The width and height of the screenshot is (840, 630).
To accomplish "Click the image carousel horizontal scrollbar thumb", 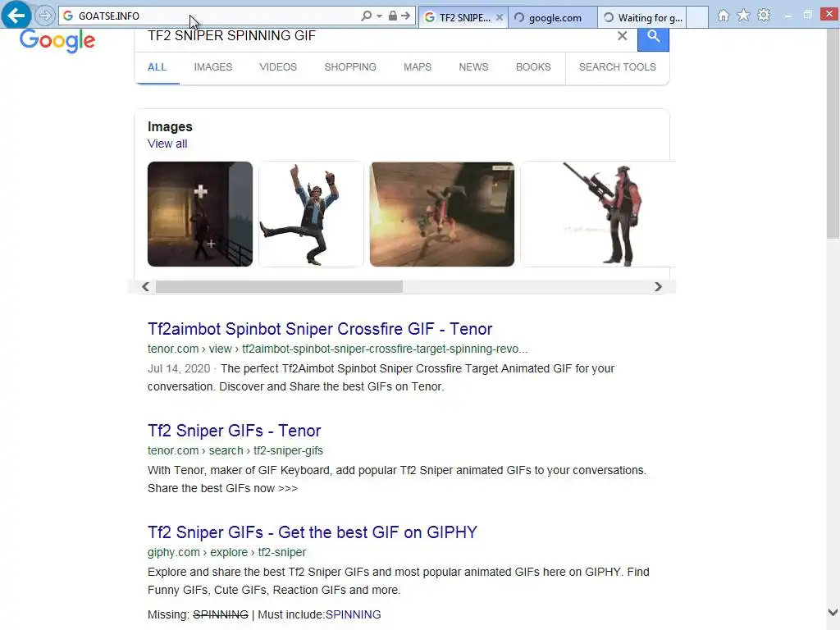I will tap(279, 286).
